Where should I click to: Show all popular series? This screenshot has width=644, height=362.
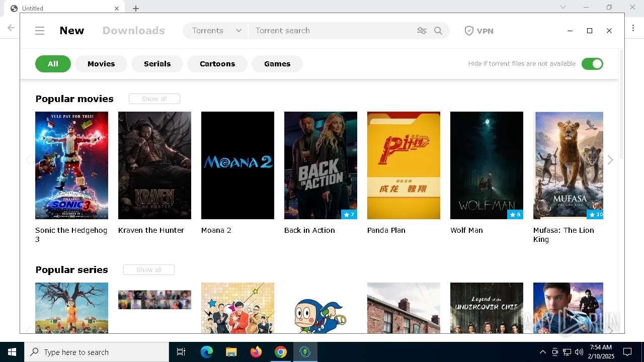pos(149,269)
